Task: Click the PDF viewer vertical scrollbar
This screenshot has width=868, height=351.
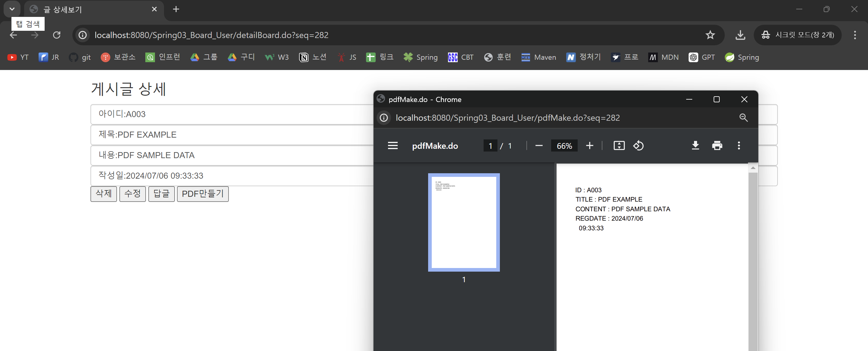Action: point(753,261)
